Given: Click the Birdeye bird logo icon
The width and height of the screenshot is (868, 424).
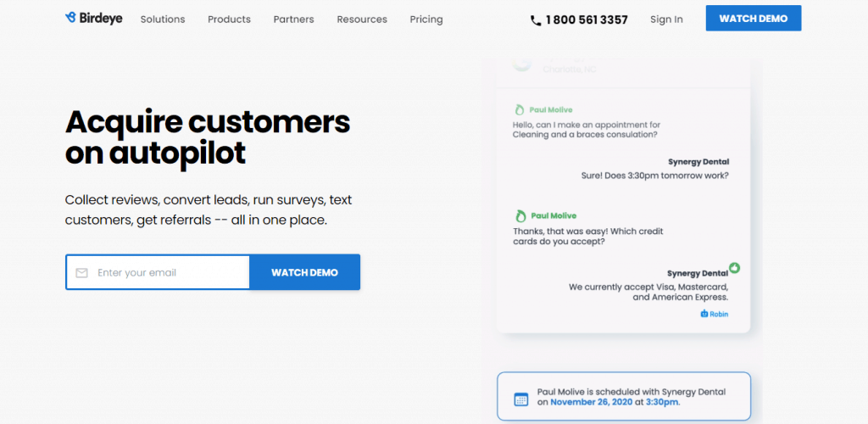Looking at the screenshot, I should pos(70,18).
